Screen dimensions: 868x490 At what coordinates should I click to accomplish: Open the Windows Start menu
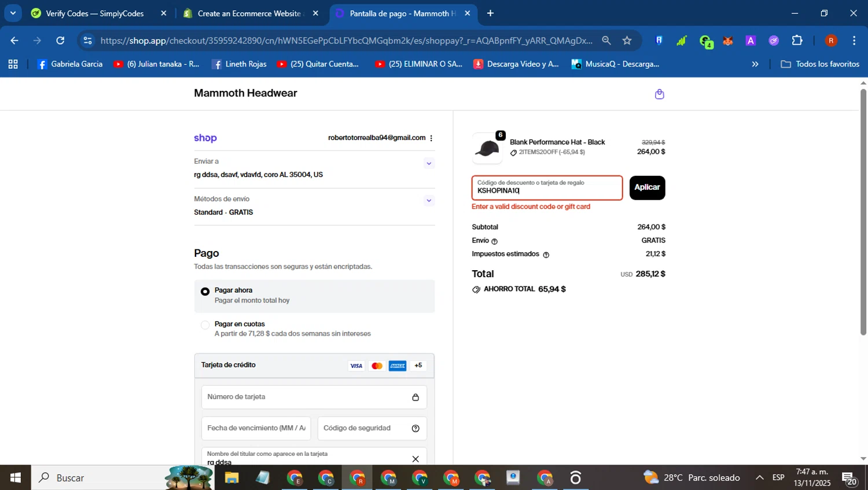coord(16,478)
